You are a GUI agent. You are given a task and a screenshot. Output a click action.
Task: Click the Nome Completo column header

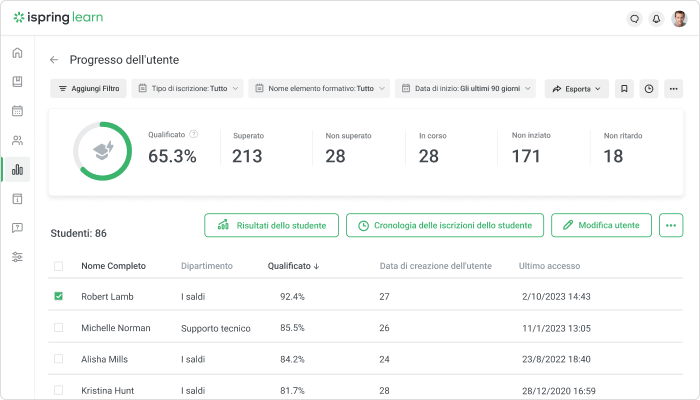point(113,266)
